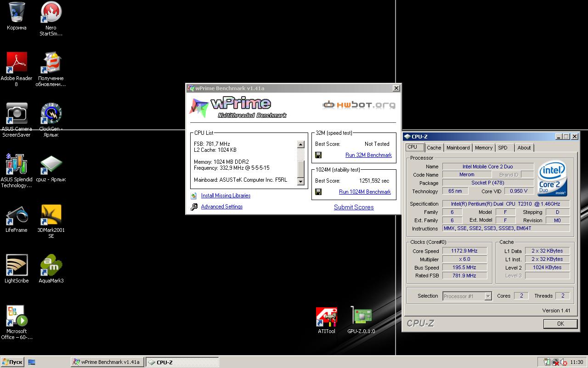The width and height of the screenshot is (588, 368).
Task: Click the Submit Scores link
Action: tap(354, 207)
